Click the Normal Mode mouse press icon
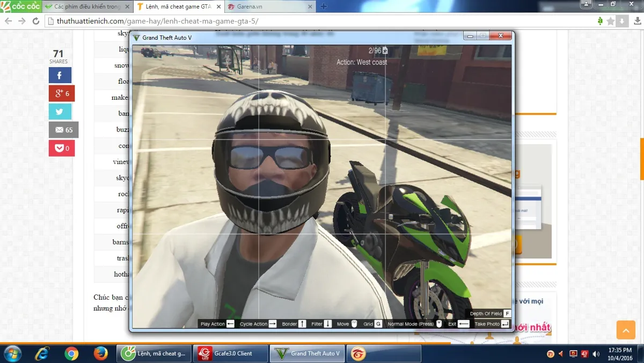 coord(439,324)
